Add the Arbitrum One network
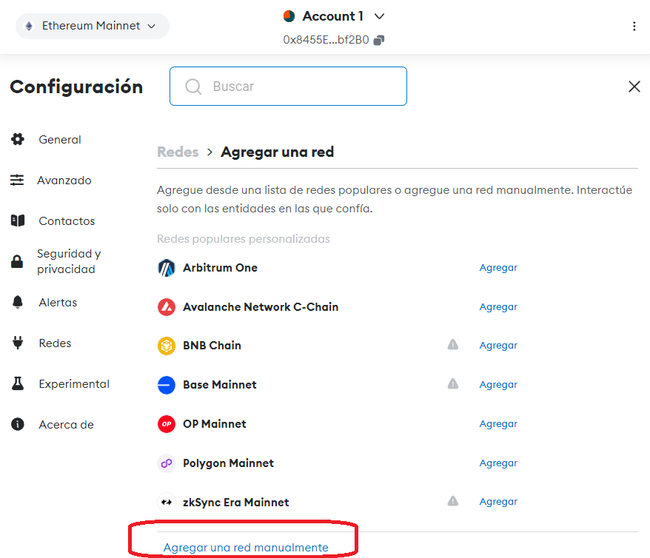Screen dimensions: 650x558 tap(498, 268)
